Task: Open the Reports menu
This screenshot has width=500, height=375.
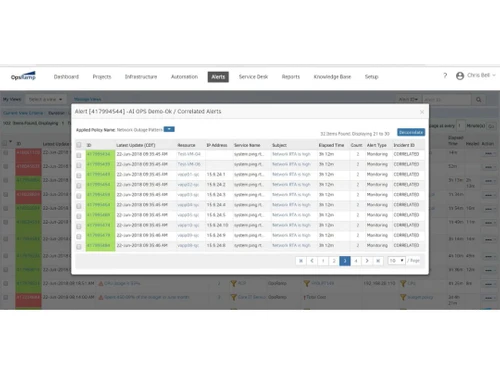Action: tap(291, 77)
